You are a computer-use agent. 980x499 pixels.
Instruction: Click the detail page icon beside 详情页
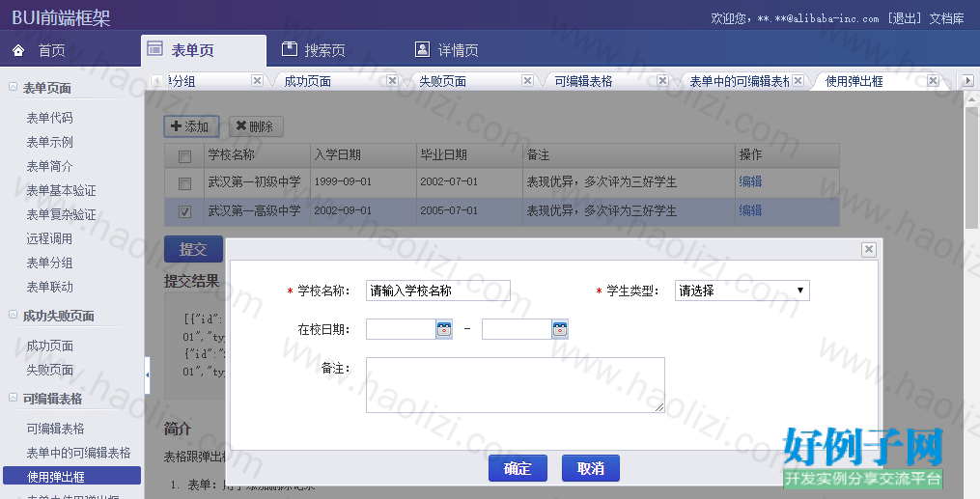tap(423, 48)
